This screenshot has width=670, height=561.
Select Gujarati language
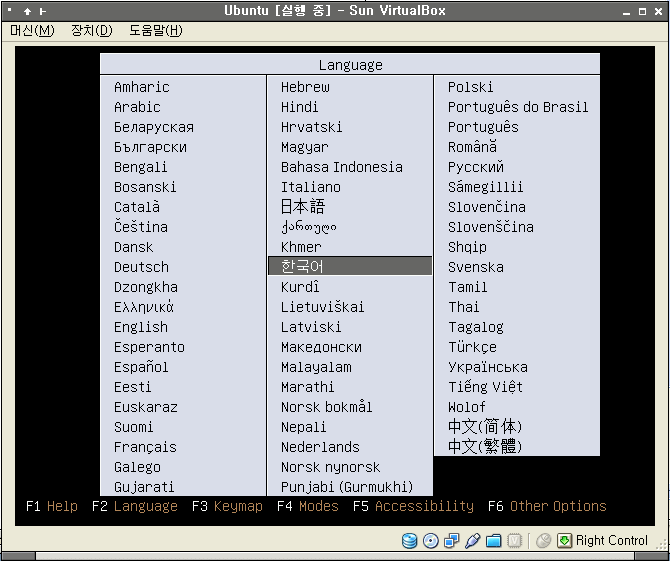(144, 487)
